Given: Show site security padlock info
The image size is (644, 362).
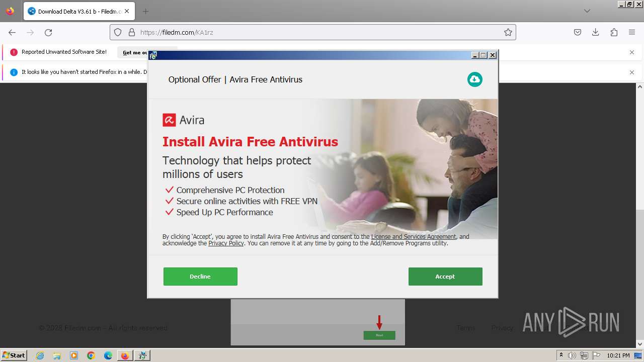Looking at the screenshot, I should click(132, 32).
